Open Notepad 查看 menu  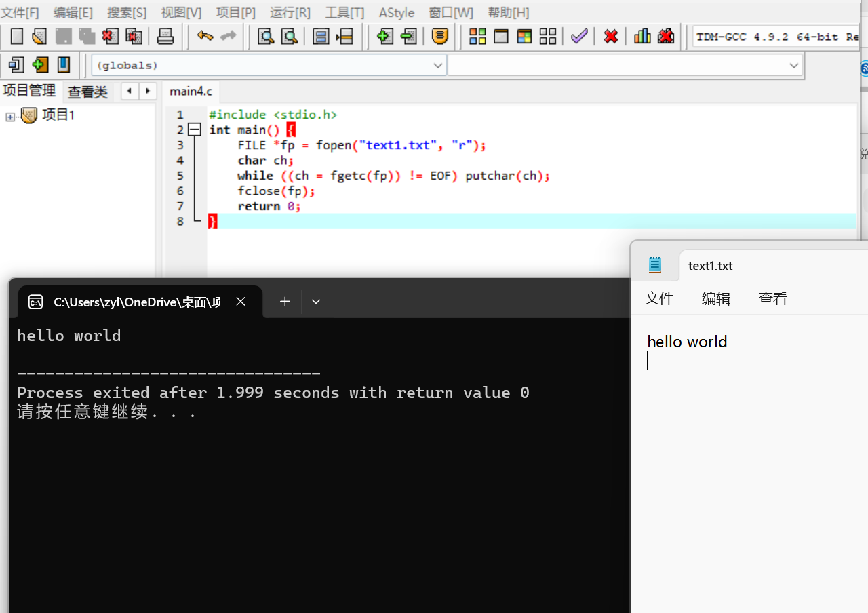tap(773, 298)
